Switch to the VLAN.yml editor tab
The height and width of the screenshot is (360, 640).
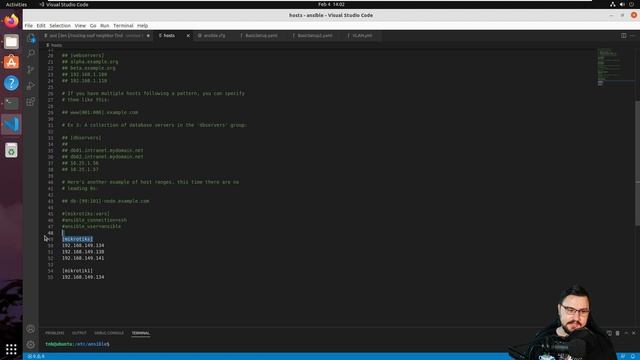pyautogui.click(x=362, y=36)
